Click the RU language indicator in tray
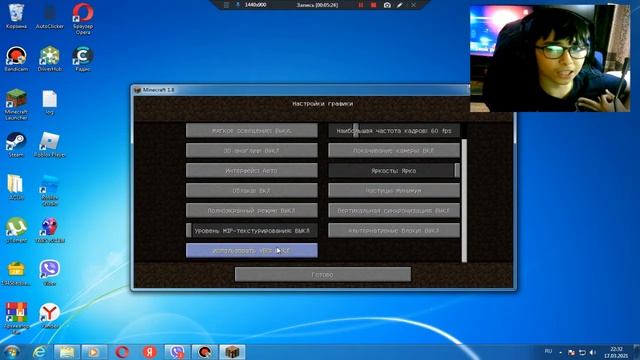This screenshot has height=360, width=640. coord(548,351)
